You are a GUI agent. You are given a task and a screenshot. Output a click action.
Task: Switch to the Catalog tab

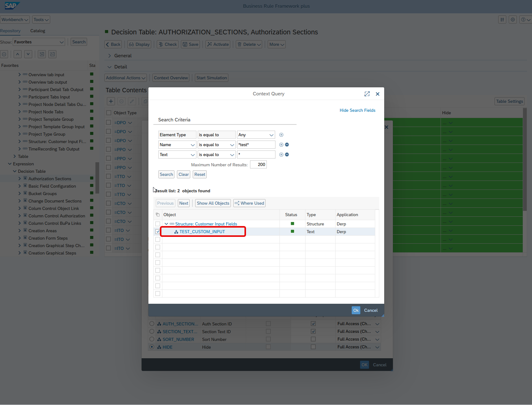[38, 31]
